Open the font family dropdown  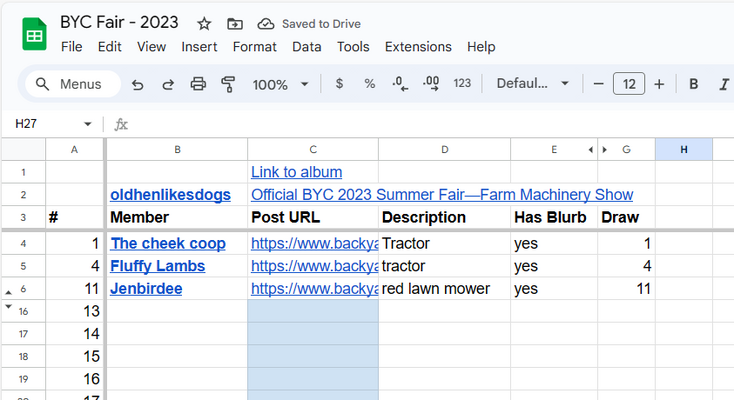tap(533, 84)
